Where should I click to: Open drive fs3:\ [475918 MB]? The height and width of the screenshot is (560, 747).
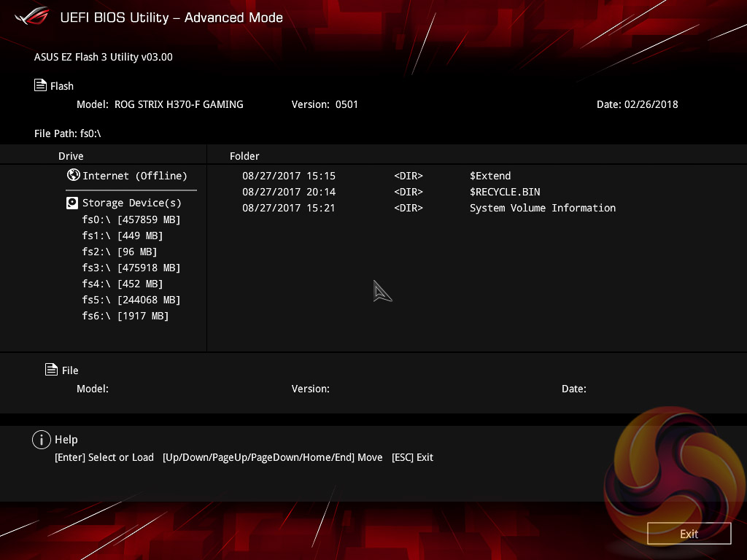tap(131, 268)
